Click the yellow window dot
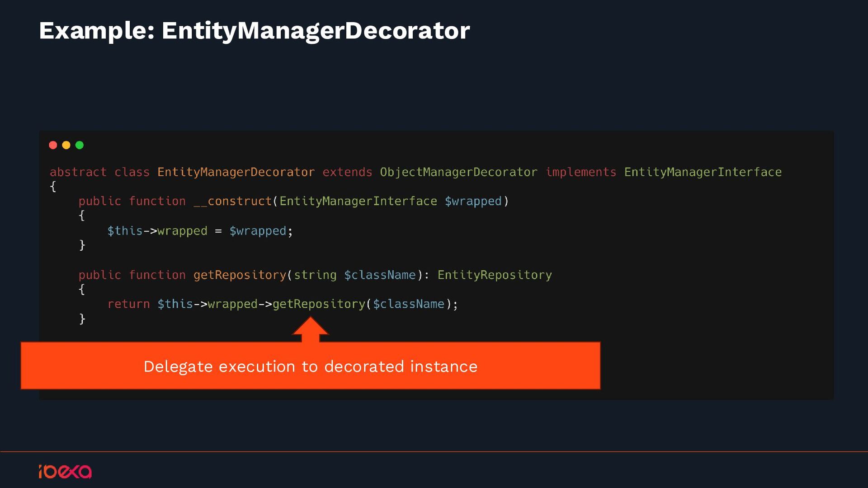868x488 pixels. (x=66, y=145)
